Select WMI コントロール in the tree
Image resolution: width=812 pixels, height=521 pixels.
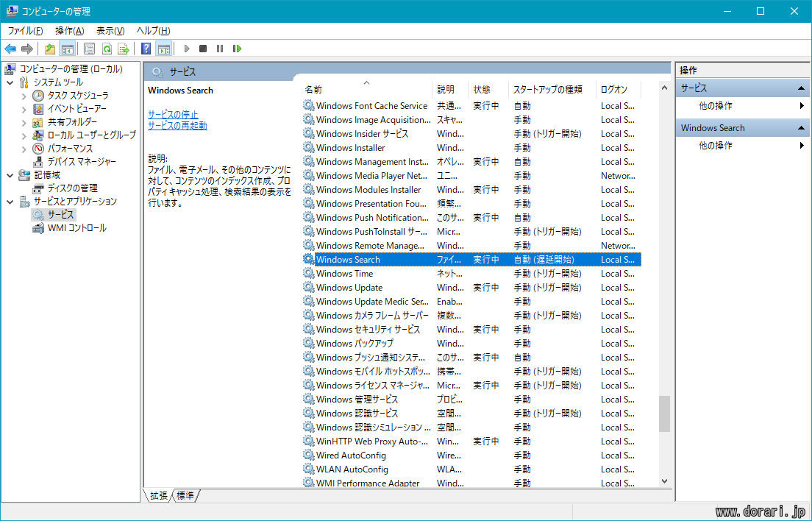pos(76,228)
